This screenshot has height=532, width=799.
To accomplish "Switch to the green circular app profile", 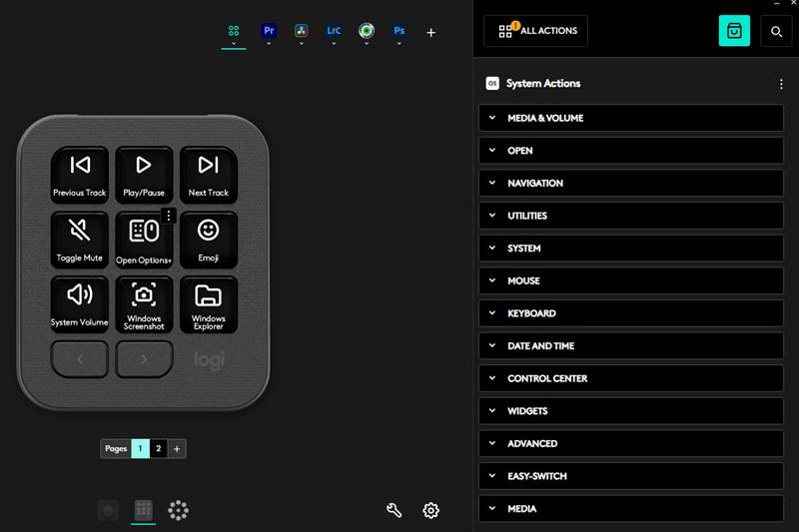I will 367,31.
